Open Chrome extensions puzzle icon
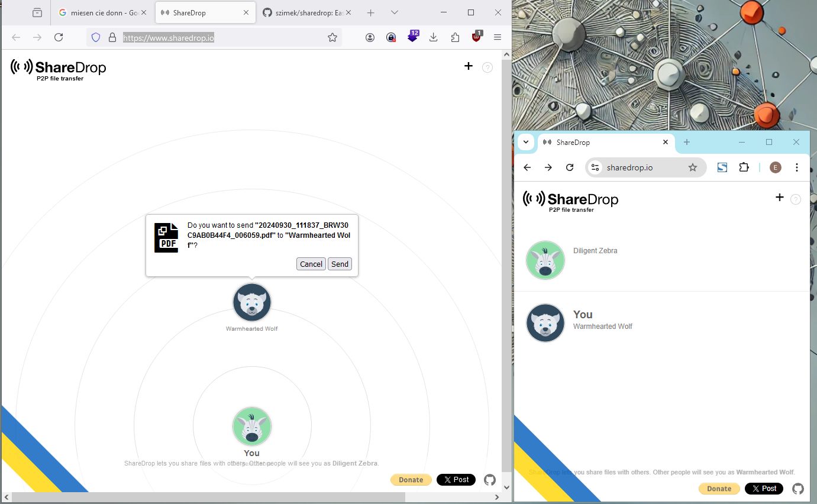The image size is (817, 504). click(744, 167)
